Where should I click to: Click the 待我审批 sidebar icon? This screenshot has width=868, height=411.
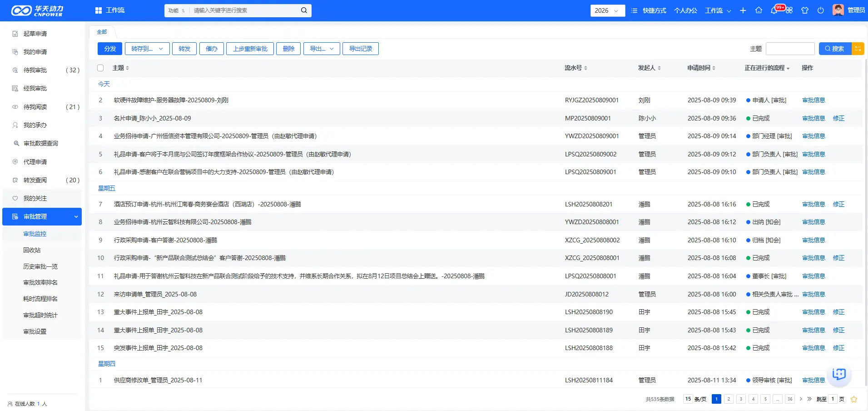(15, 70)
